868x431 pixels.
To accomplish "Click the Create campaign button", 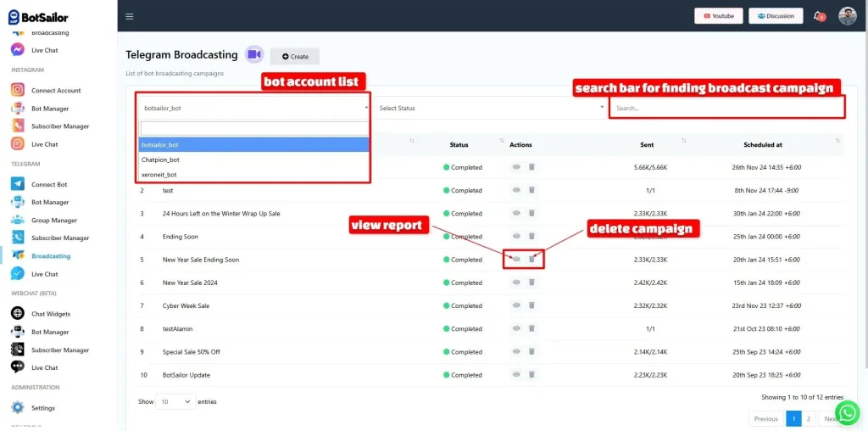I will tap(294, 57).
